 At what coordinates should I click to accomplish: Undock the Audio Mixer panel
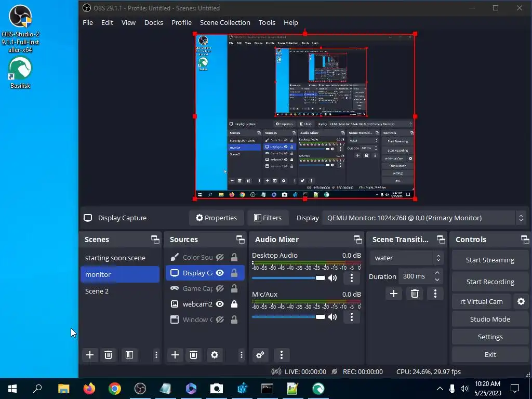pyautogui.click(x=357, y=240)
